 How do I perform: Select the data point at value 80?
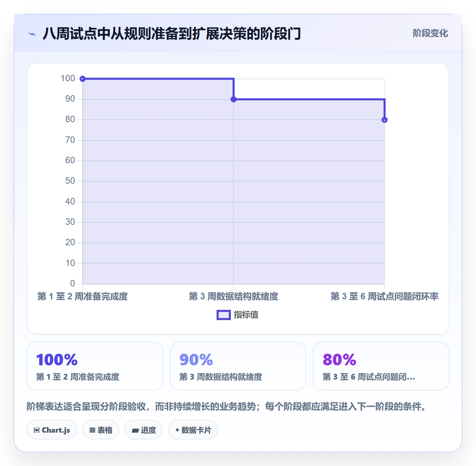coord(385,120)
